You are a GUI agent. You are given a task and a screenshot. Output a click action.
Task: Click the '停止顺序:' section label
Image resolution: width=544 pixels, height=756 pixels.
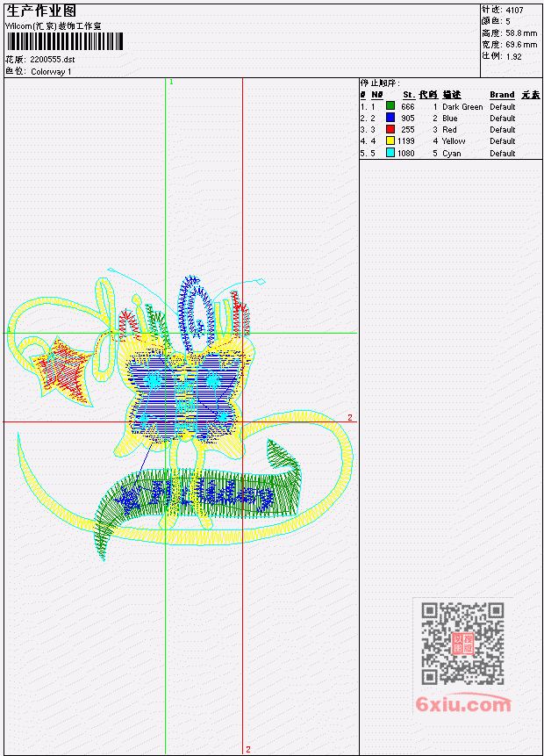380,83
